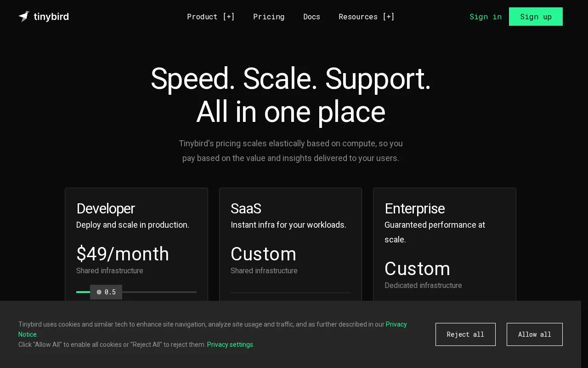
Task: Click the Enterprise plan title
Action: [x=414, y=208]
